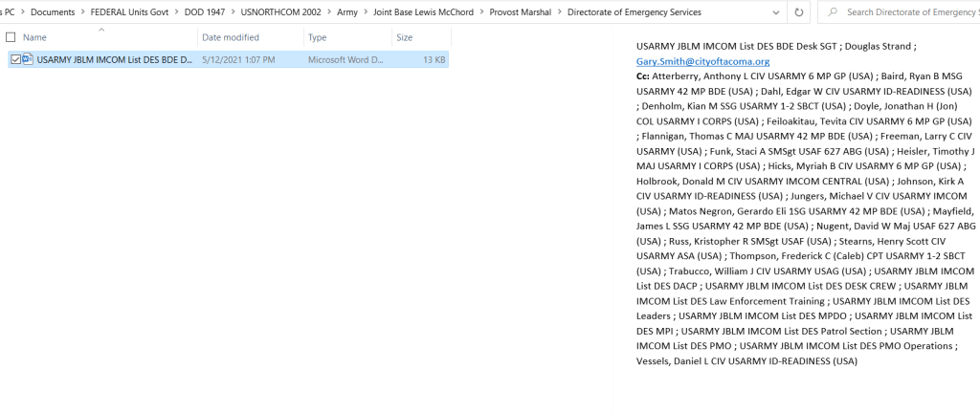The height and width of the screenshot is (412, 980).
Task: Click in the Search Directorate box
Action: point(909,12)
